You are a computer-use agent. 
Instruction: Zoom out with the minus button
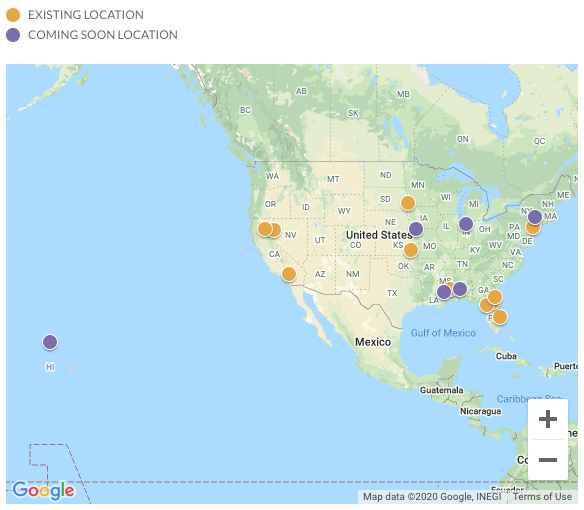pos(548,460)
